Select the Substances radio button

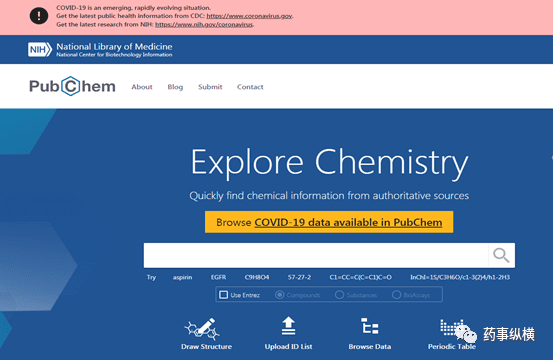(x=339, y=294)
